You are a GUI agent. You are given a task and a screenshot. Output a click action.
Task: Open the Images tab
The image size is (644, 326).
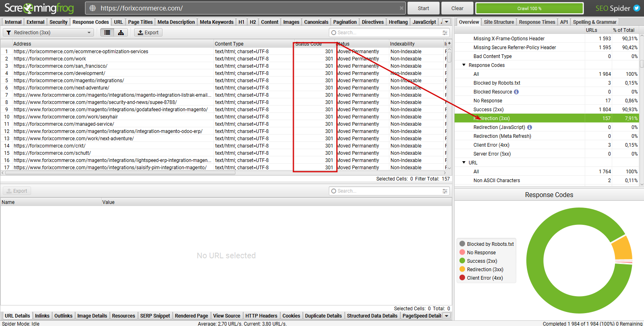coord(291,22)
